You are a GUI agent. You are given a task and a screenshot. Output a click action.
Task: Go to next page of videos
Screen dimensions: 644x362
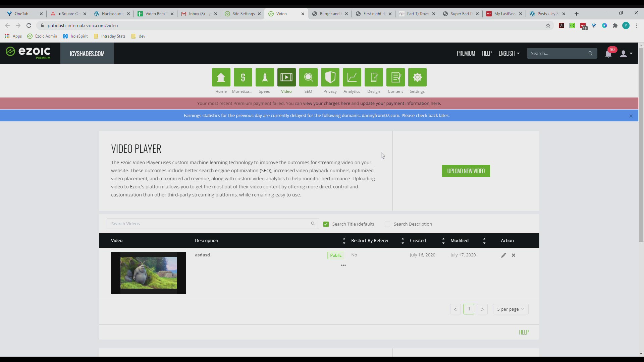coord(482,309)
